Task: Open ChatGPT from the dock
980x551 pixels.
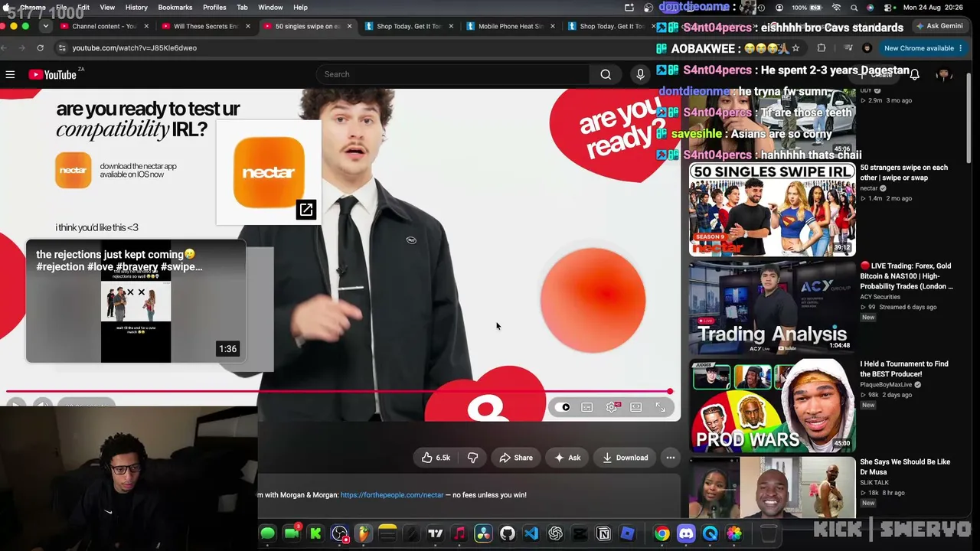Action: coord(556,533)
